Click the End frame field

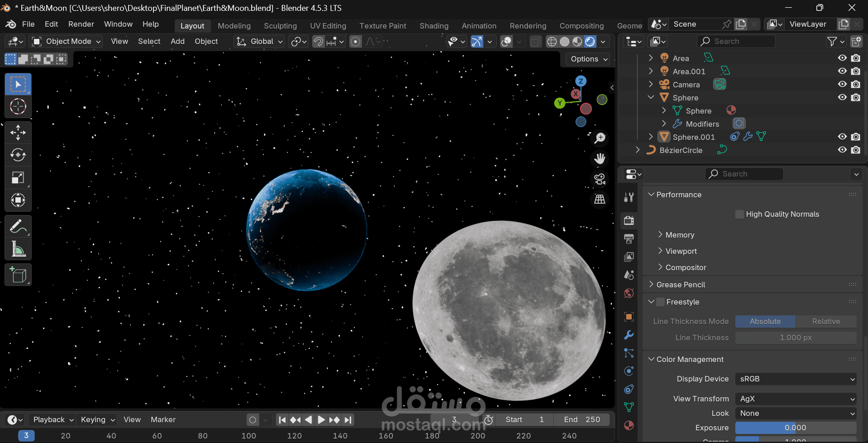pyautogui.click(x=582, y=420)
